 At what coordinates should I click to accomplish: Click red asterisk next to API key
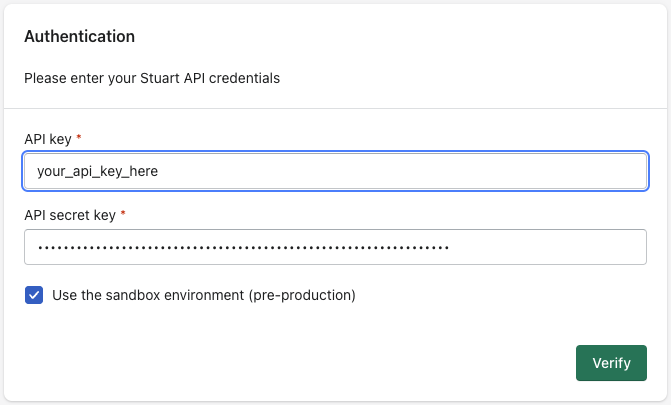click(x=79, y=137)
